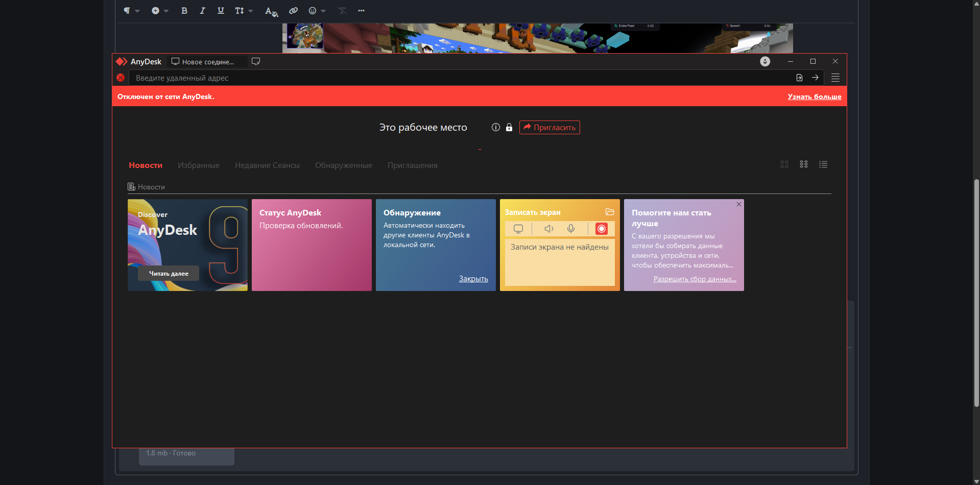Click the workplace info icon

[495, 127]
